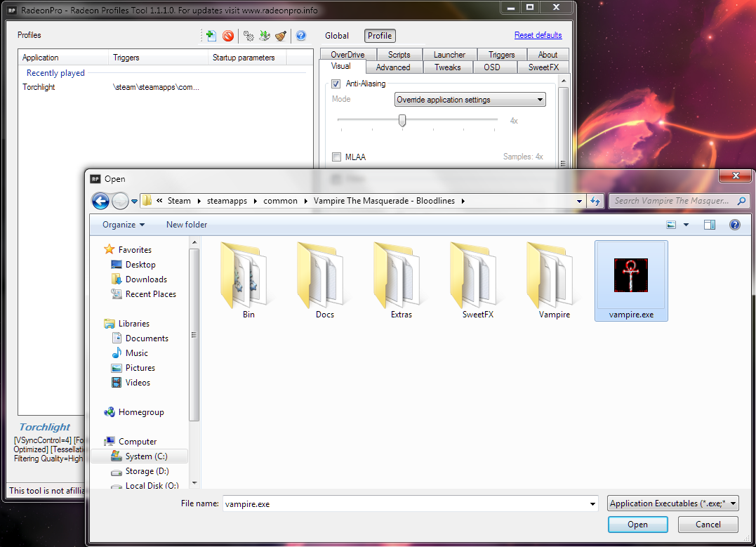Open the OSD tab

point(492,67)
